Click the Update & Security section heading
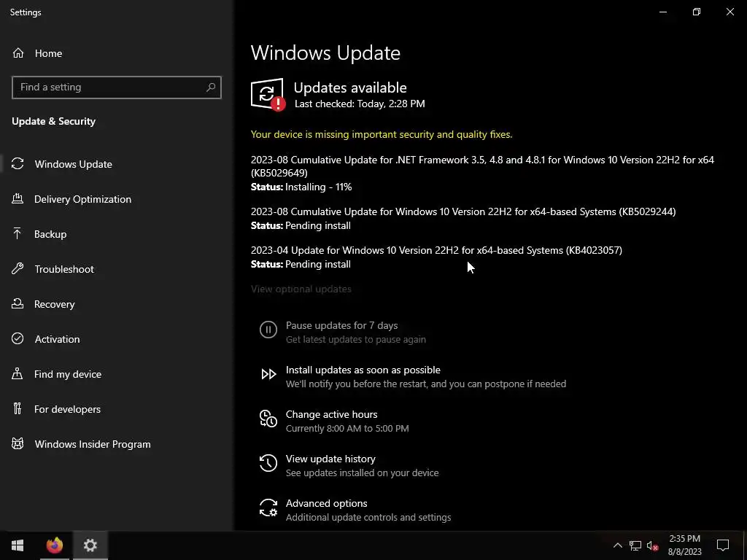 click(53, 121)
